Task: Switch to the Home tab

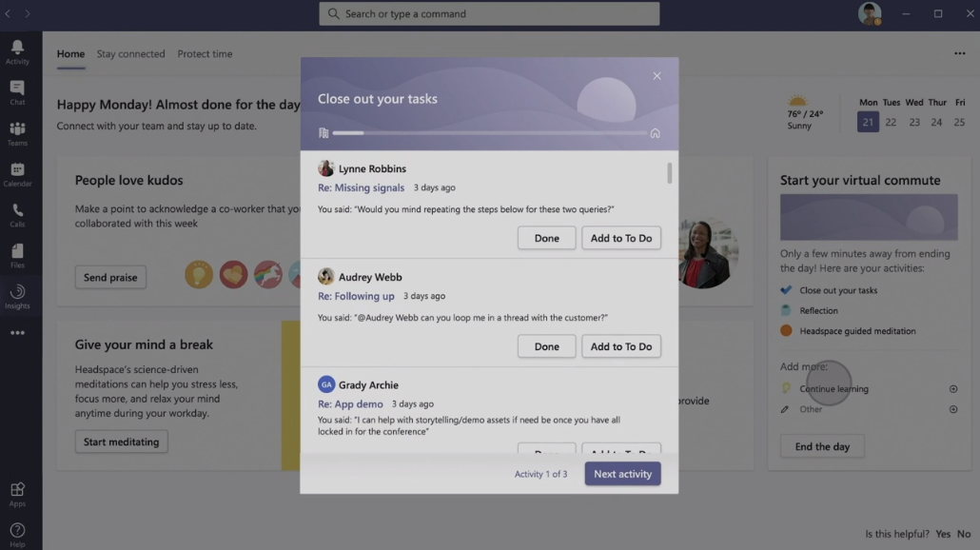Action: tap(70, 53)
